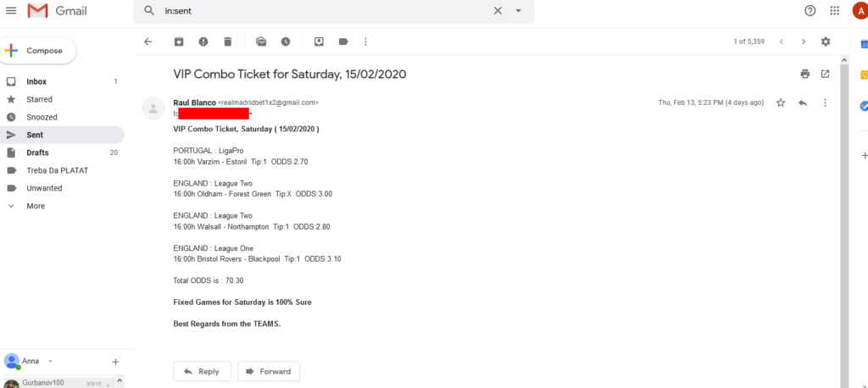Archive this email with the archive icon

coord(179,42)
